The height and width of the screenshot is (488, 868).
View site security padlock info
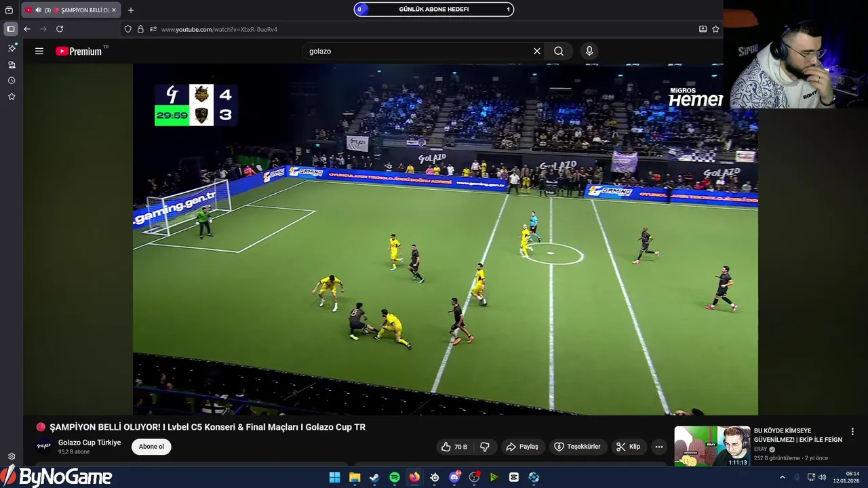(140, 29)
